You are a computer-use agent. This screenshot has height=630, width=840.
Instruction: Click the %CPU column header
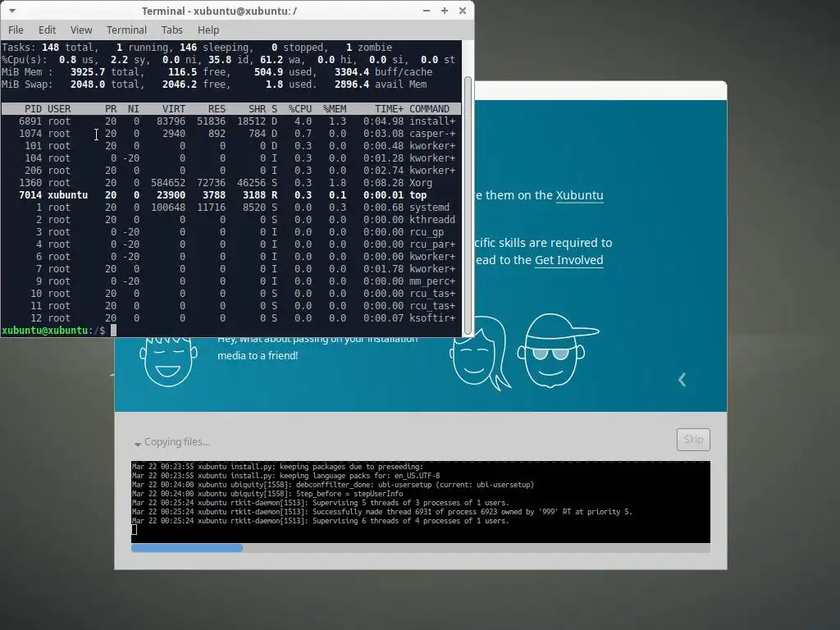click(300, 109)
